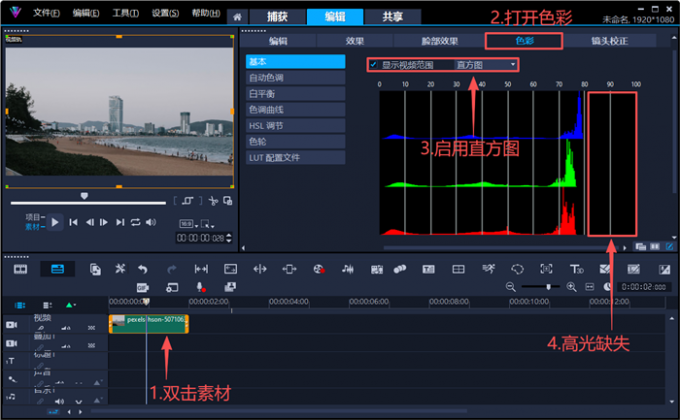The width and height of the screenshot is (680, 420).
Task: Redo the last action
Action: (x=172, y=269)
